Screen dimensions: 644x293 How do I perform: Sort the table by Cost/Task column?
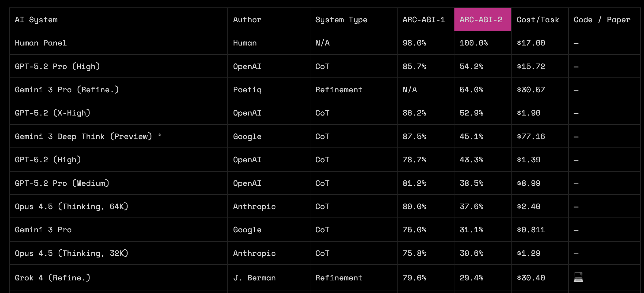pyautogui.click(x=537, y=19)
